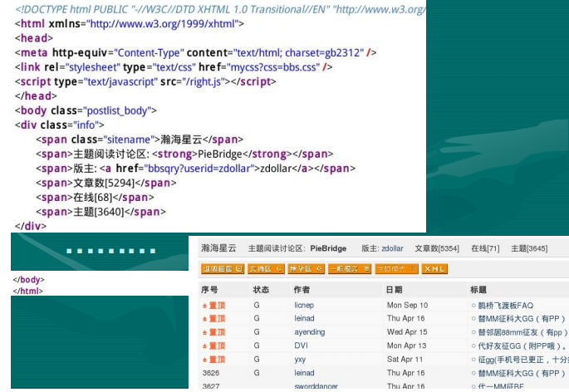Click the 状态 column header
Screen dimensions: 569x392
pyautogui.click(x=261, y=290)
